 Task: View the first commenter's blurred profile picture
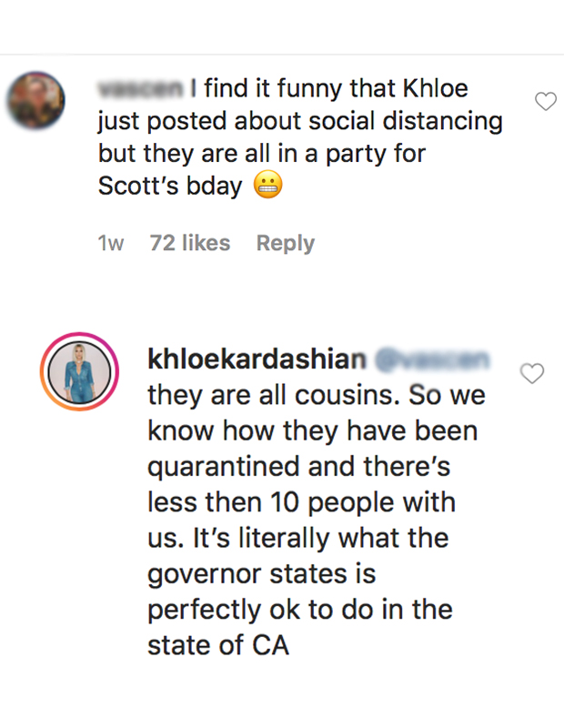click(35, 102)
